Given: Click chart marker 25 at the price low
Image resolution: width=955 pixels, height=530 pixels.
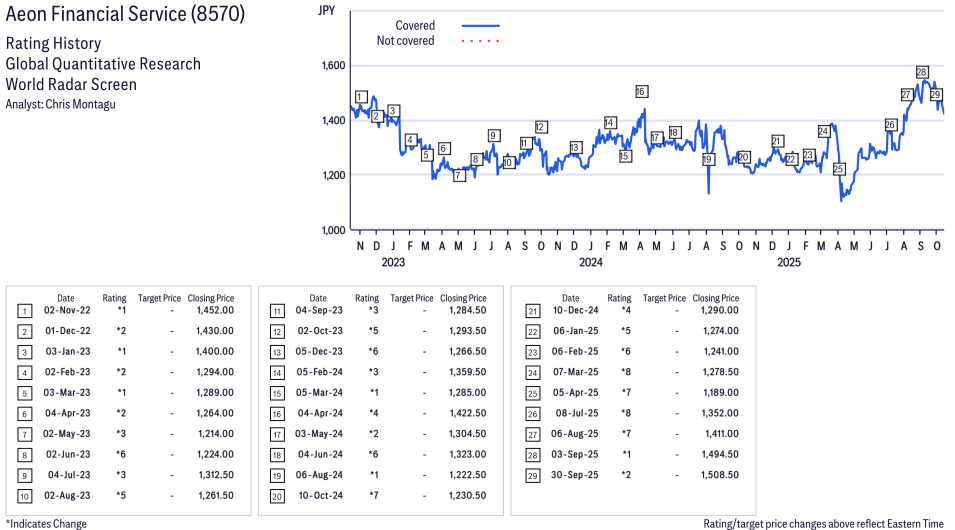Looking at the screenshot, I should [839, 169].
